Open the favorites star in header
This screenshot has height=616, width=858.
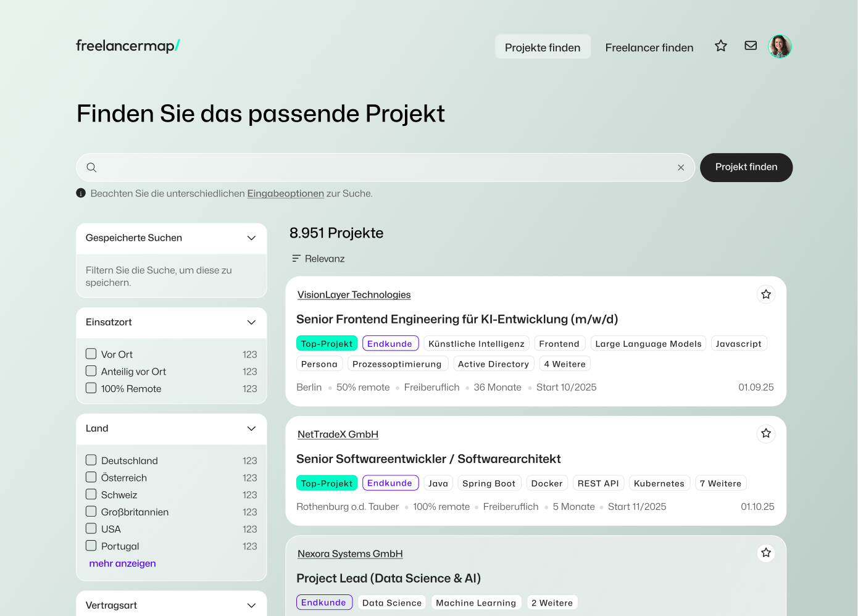coord(720,46)
